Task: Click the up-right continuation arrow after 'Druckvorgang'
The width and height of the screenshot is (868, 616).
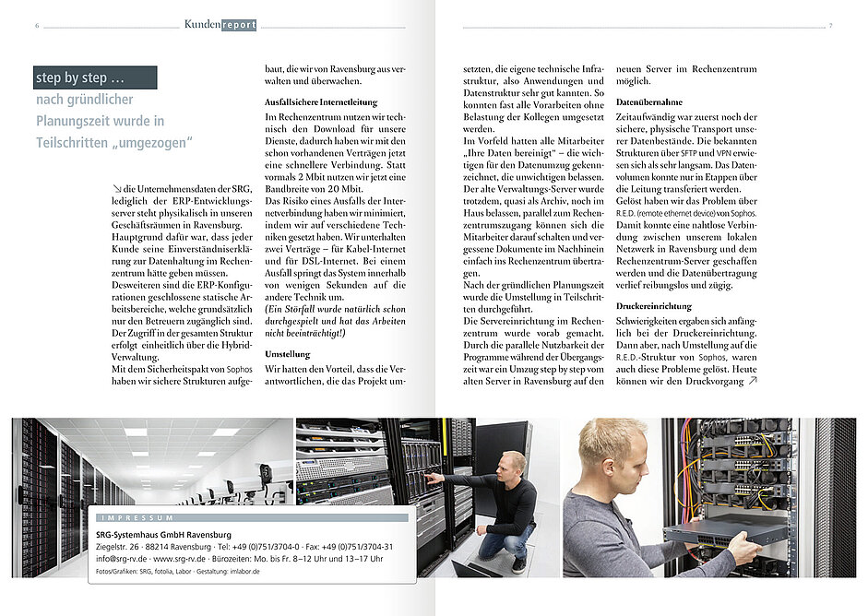Action: [753, 381]
